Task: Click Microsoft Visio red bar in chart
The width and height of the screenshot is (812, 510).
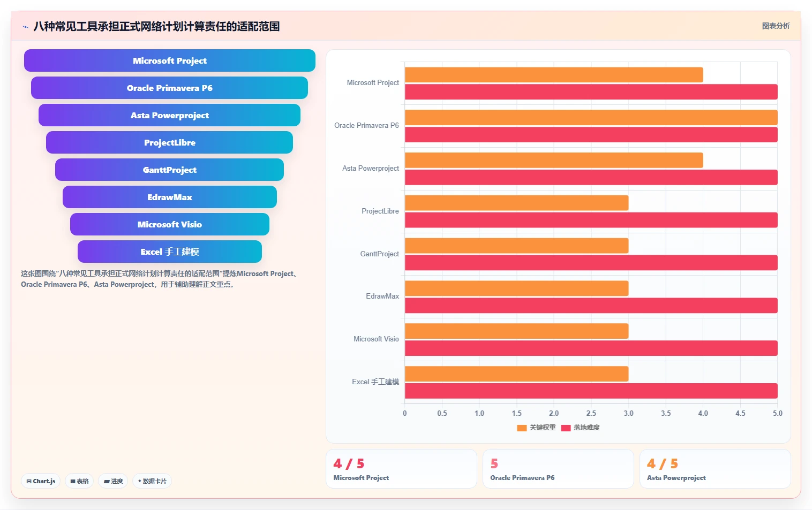Action: pyautogui.click(x=591, y=348)
